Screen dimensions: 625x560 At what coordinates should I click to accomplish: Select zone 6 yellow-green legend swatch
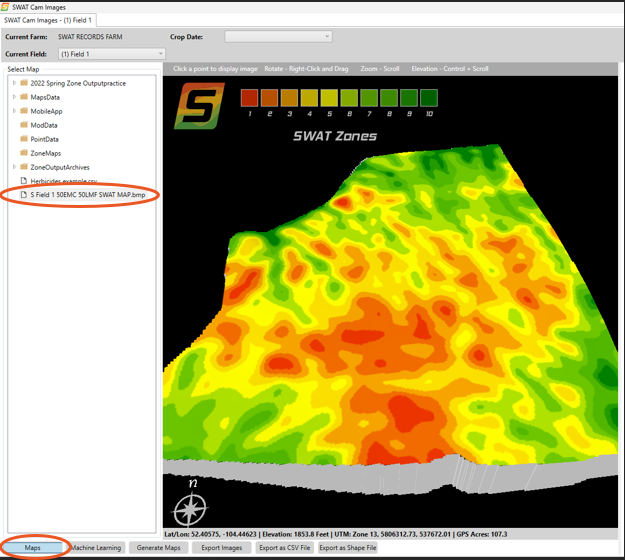pyautogui.click(x=349, y=98)
